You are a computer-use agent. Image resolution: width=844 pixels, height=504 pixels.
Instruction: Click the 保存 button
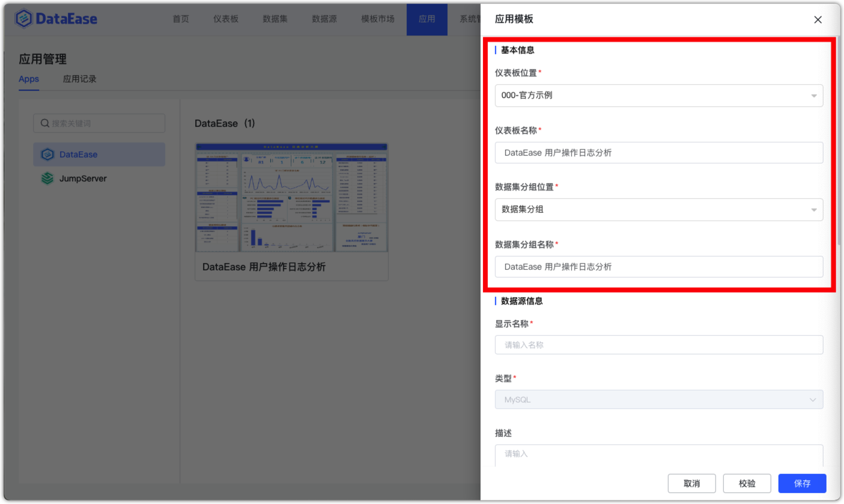(x=803, y=484)
